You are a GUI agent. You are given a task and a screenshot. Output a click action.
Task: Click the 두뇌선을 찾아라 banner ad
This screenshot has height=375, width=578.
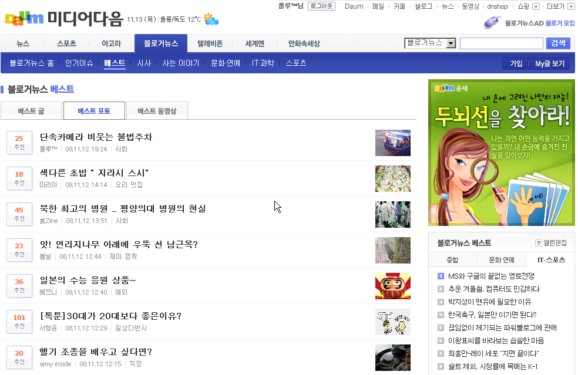point(501,153)
